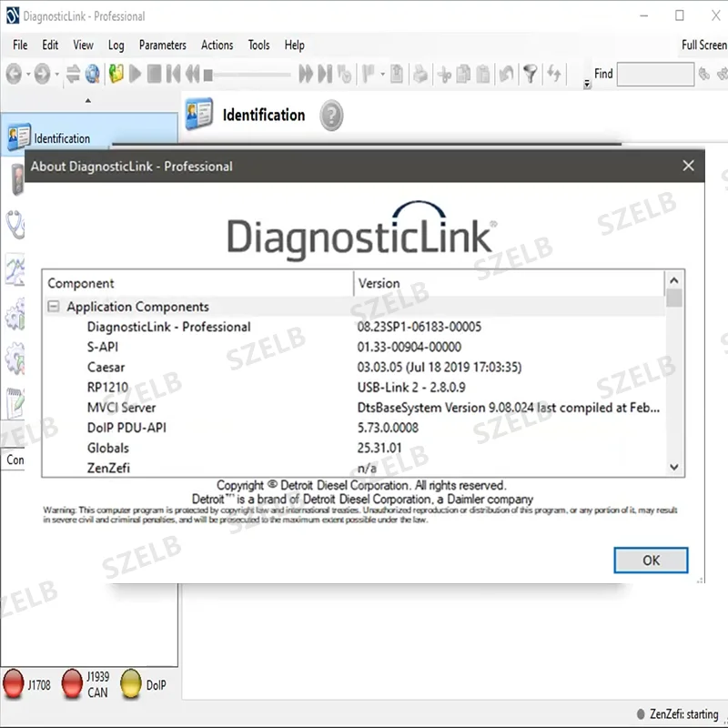Open the traffic light fault codes sidebar icon
728x728 pixels.
(16, 179)
